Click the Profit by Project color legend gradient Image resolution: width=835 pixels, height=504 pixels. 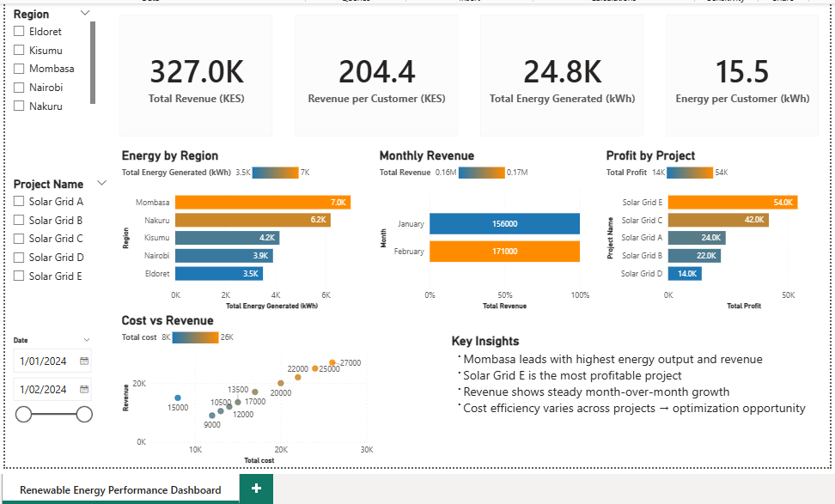pyautogui.click(x=690, y=173)
